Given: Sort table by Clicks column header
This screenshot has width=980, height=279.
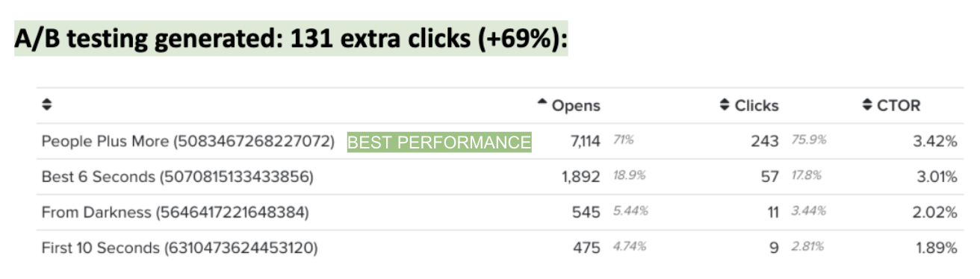Looking at the screenshot, I should (756, 106).
